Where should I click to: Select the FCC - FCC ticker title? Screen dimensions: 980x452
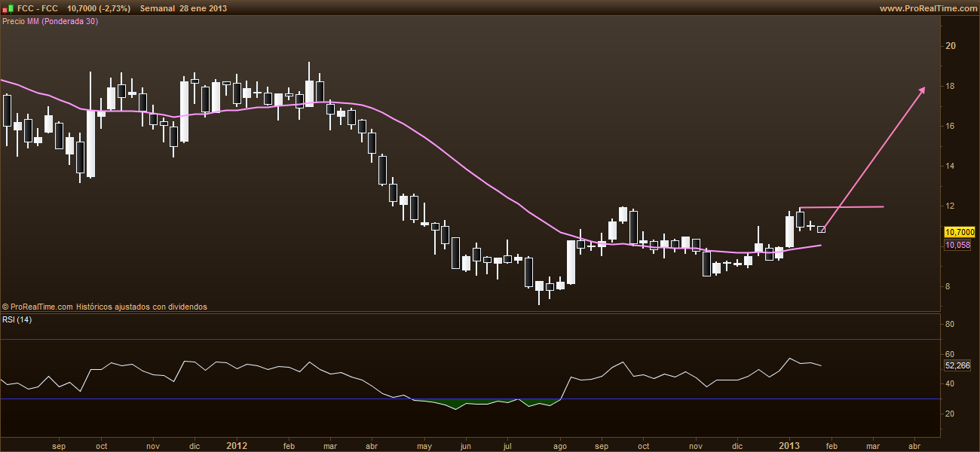[38, 8]
